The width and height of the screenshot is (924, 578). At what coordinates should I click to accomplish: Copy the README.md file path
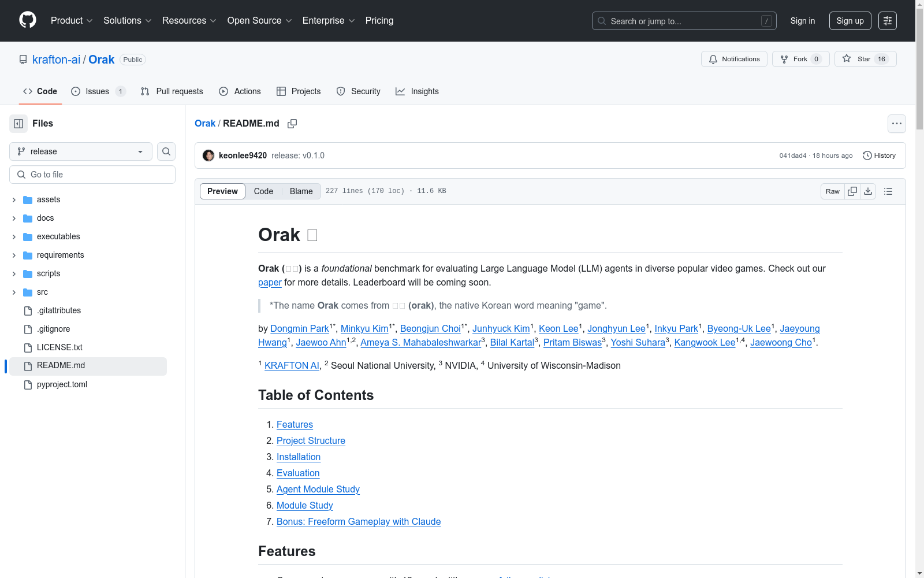point(292,124)
